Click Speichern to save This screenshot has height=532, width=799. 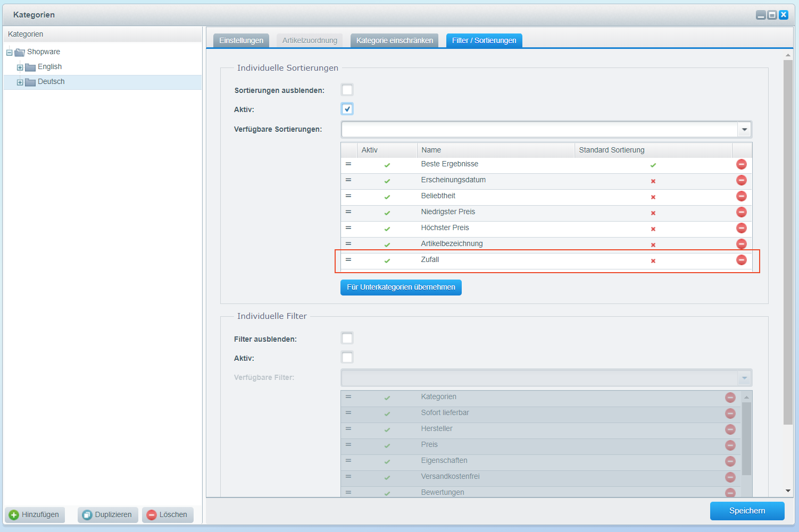747,511
